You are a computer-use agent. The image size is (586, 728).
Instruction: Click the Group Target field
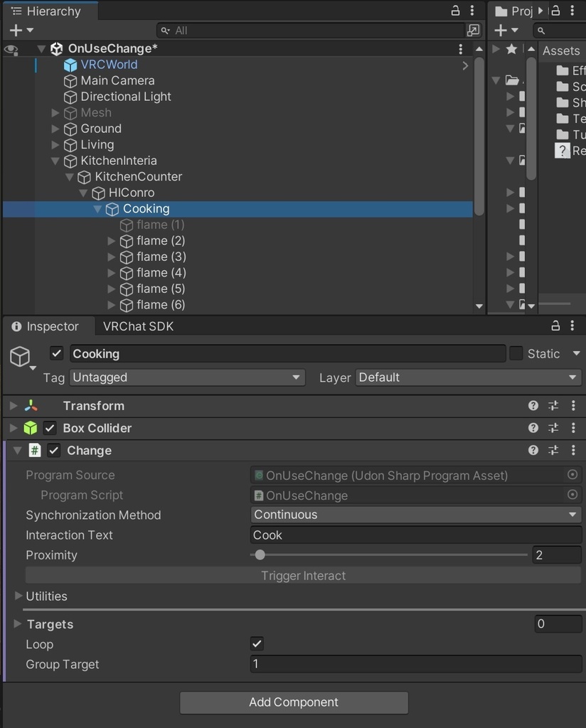pyautogui.click(x=416, y=664)
